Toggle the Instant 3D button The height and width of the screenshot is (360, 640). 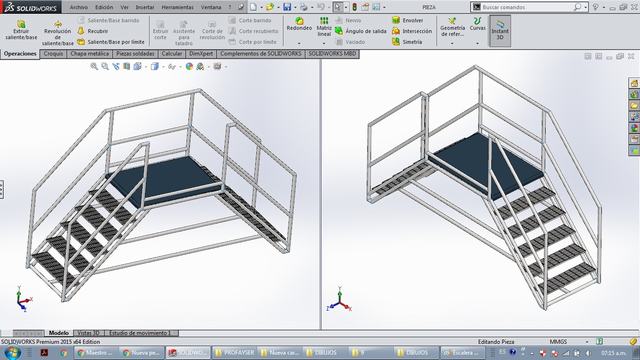(x=500, y=31)
